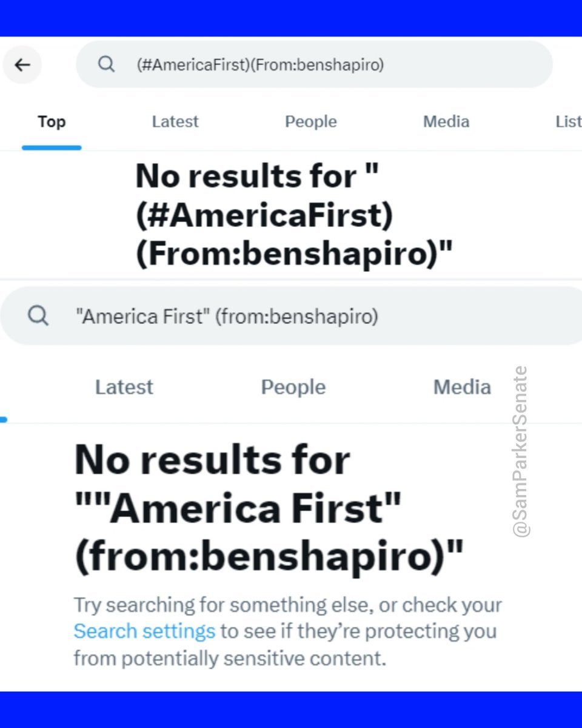Open People tab in the #AmericaFirst hashtag search
Viewport: 582px width, 728px height.
[x=310, y=122]
